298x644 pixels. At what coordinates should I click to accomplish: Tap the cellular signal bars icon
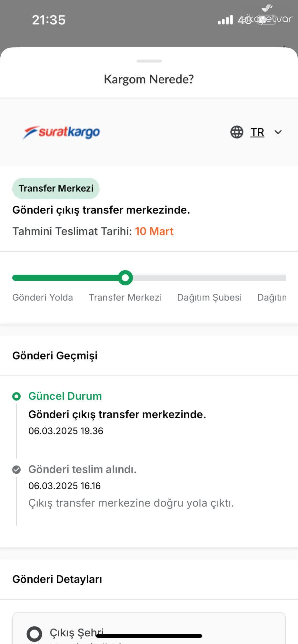(225, 20)
